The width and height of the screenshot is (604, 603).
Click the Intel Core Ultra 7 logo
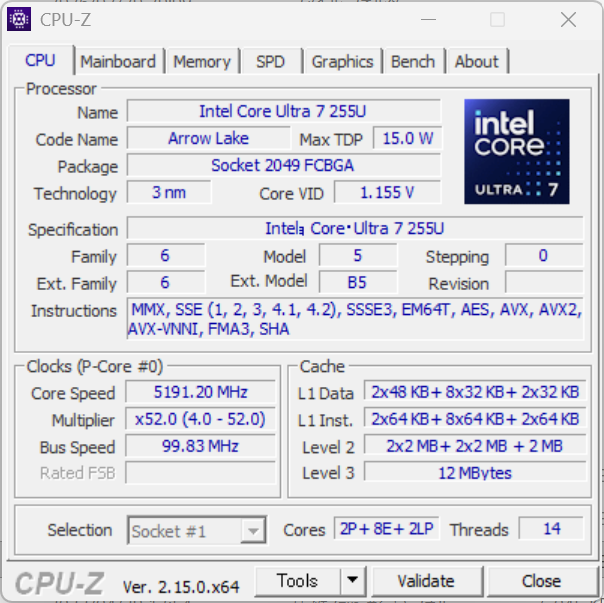tap(516, 151)
